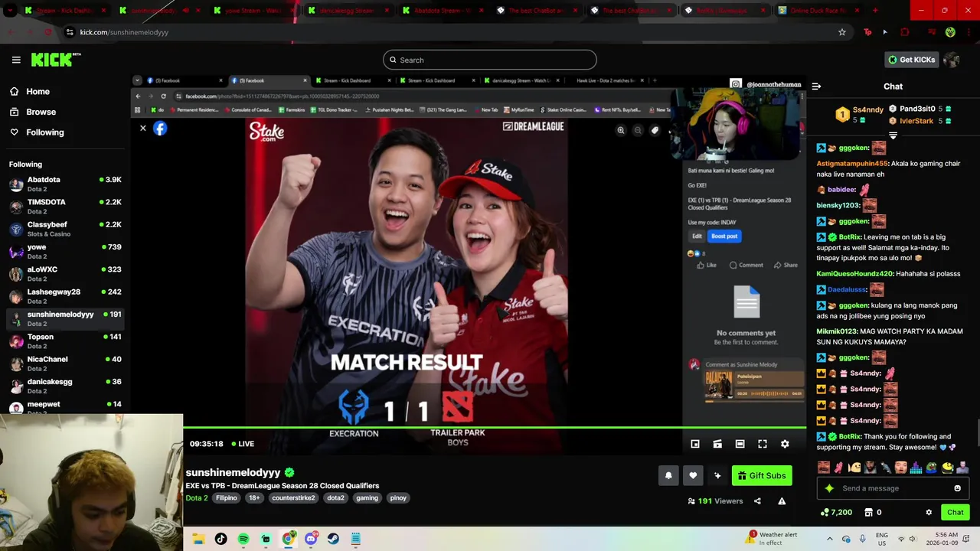The image size is (980, 551).
Task: Click the KICK logo
Action: (x=55, y=60)
